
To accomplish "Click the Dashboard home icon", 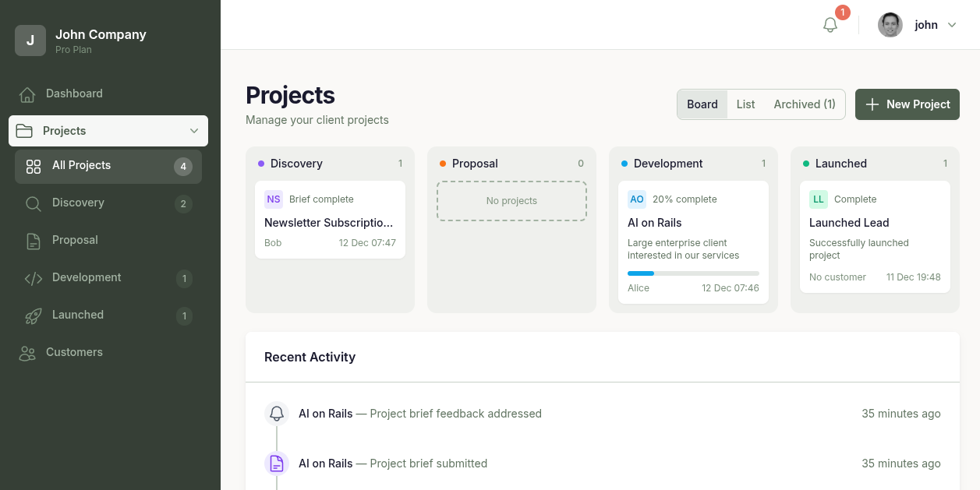I will (27, 94).
